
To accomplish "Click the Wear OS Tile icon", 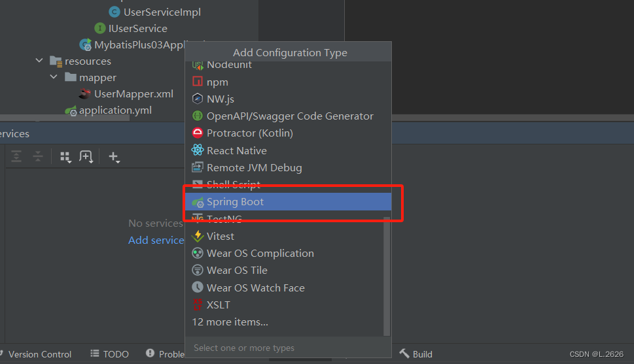I will tap(198, 270).
